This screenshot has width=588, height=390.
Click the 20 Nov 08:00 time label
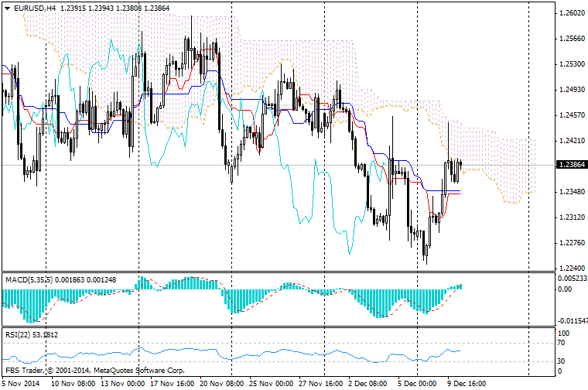pyautogui.click(x=221, y=383)
